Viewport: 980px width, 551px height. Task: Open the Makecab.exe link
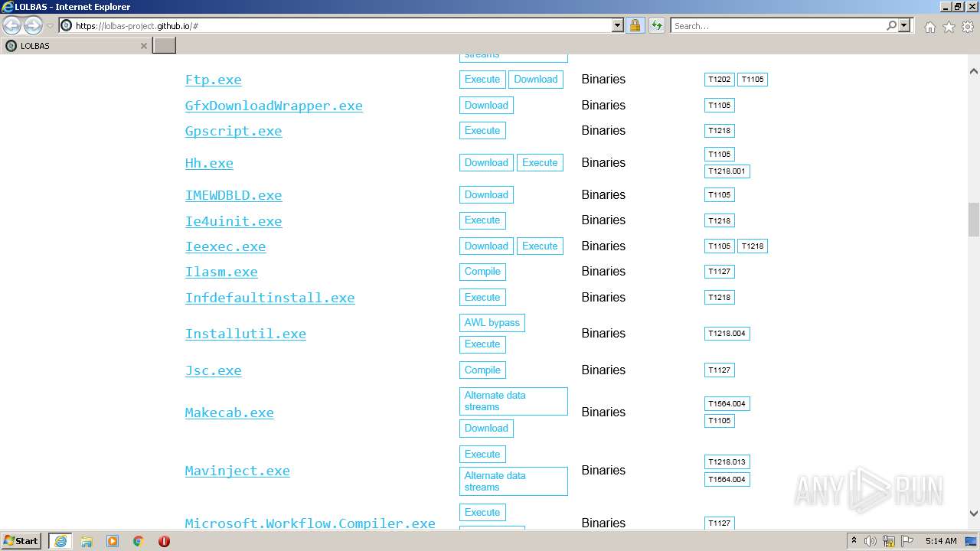(229, 412)
